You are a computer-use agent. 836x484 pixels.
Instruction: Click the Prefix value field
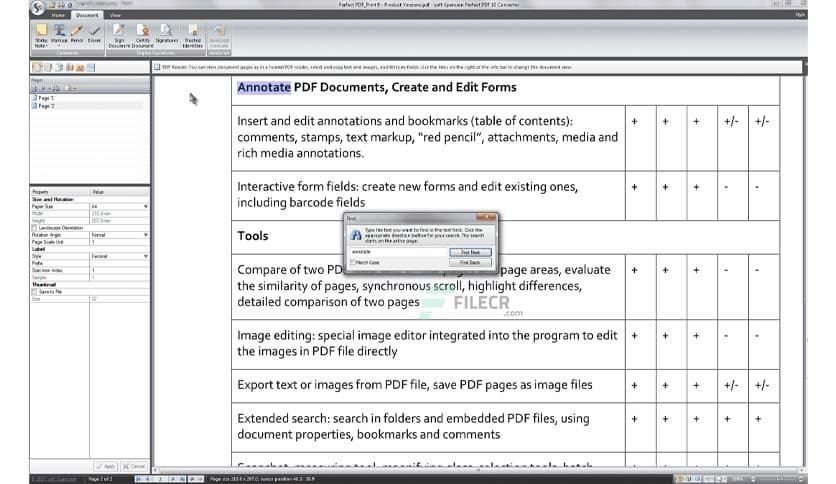point(119,263)
